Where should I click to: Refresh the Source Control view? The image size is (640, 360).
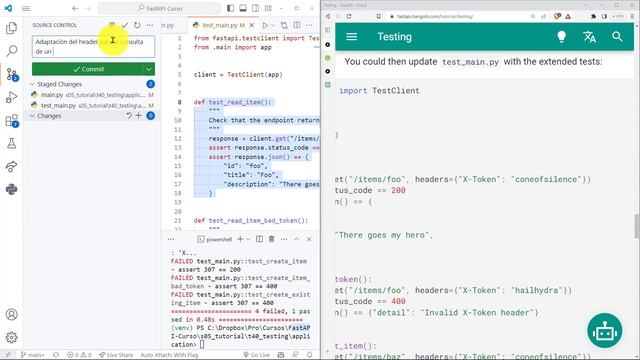click(137, 25)
